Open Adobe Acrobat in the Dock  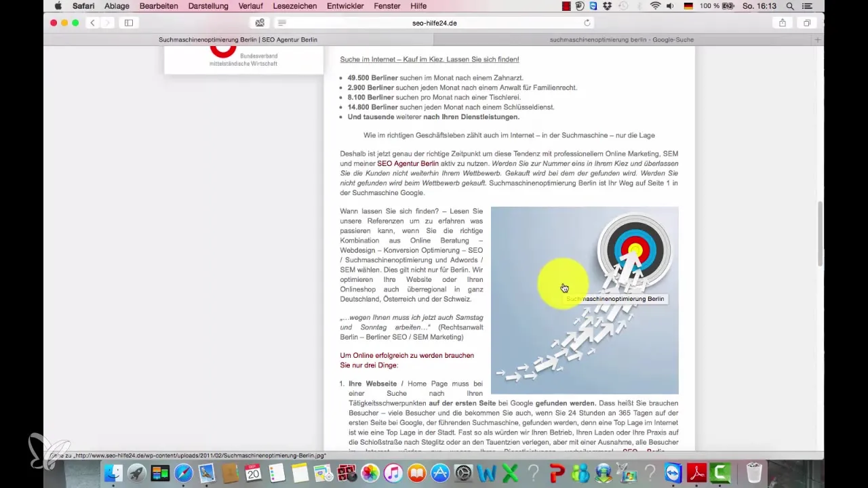tap(696, 473)
